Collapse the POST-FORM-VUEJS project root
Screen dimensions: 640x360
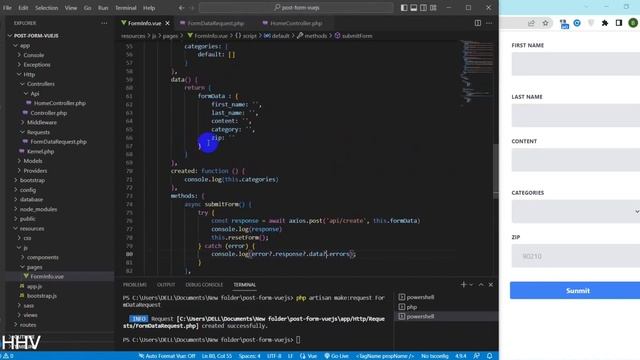click(36, 36)
